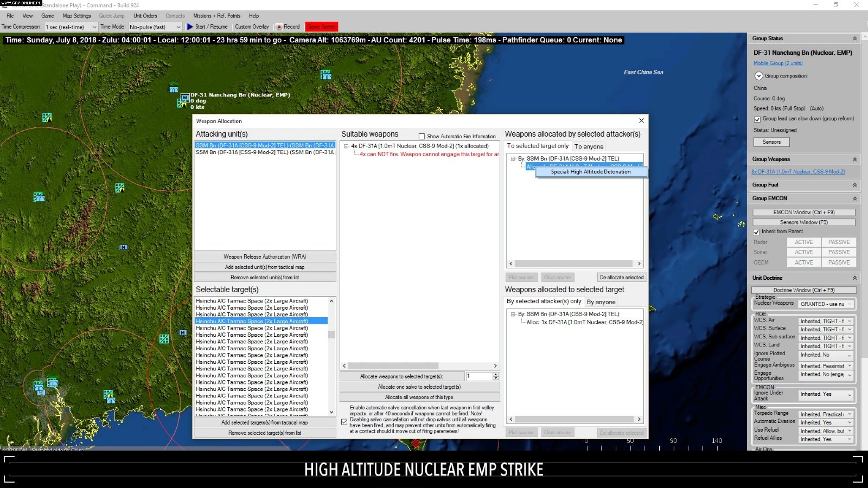Set Radar EMCON to PASSIVE
Viewport: 868px width, 488px height.
(x=839, y=242)
